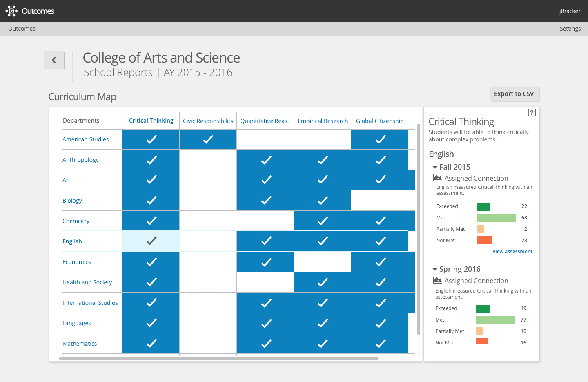Open Settings in the navigation bar
Screen dimensions: 588x382
click(x=570, y=29)
